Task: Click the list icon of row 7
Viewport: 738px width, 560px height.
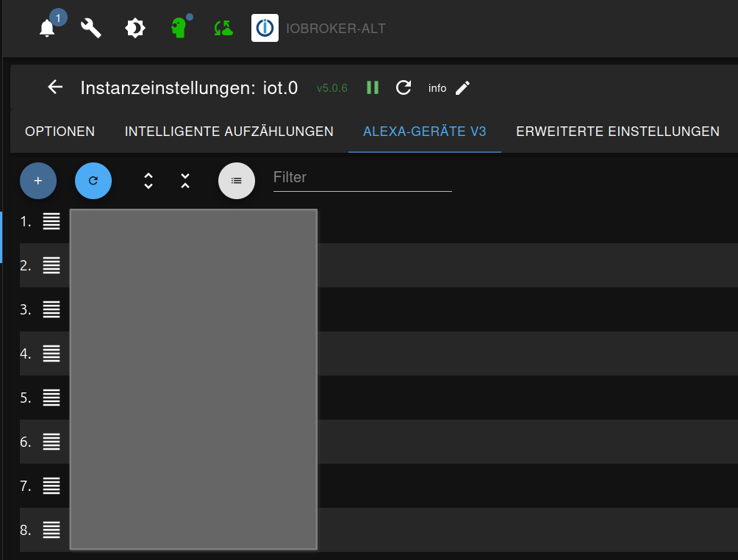Action: [x=51, y=486]
